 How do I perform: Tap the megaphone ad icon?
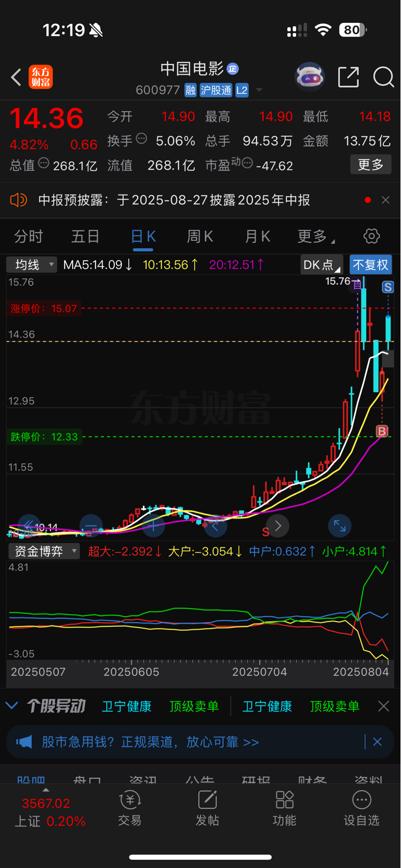click(x=24, y=742)
